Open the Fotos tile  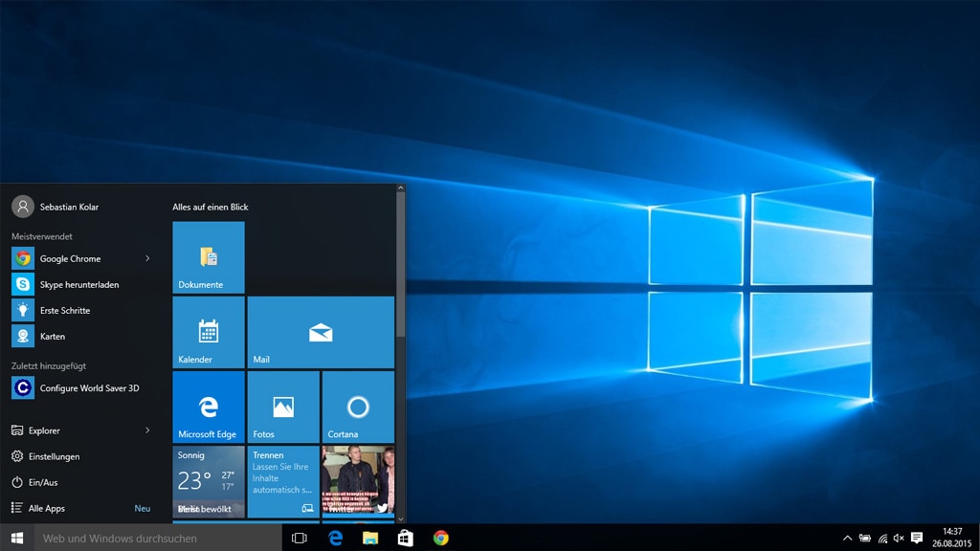pos(283,407)
